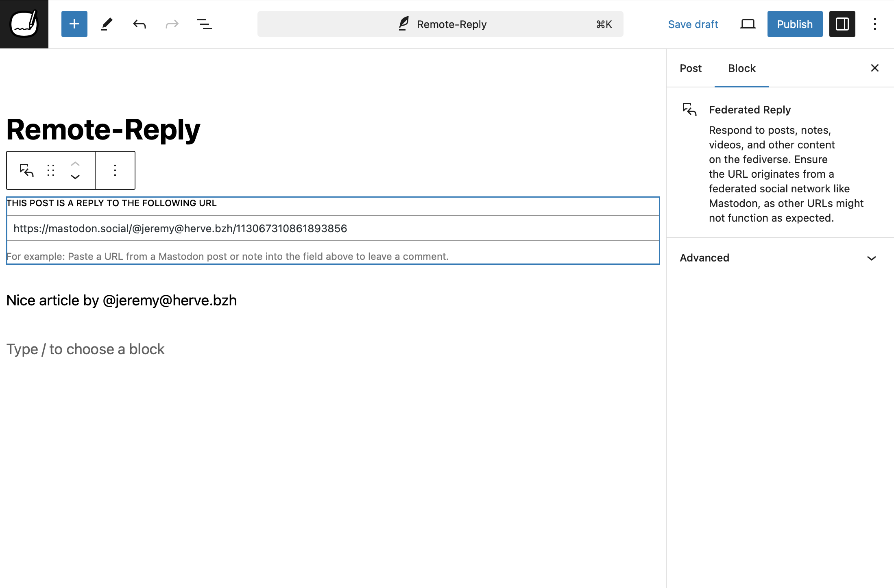This screenshot has height=588, width=894.
Task: Move block down with the down chevron
Action: point(75,177)
